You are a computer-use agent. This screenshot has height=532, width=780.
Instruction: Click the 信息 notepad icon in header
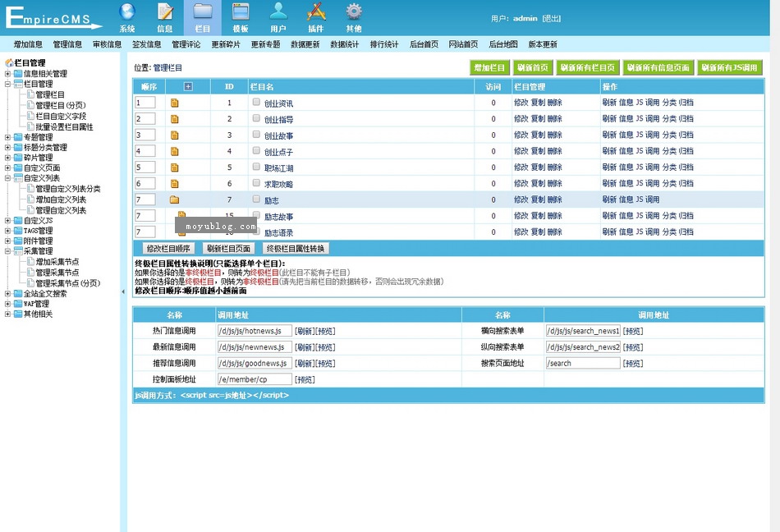165,12
